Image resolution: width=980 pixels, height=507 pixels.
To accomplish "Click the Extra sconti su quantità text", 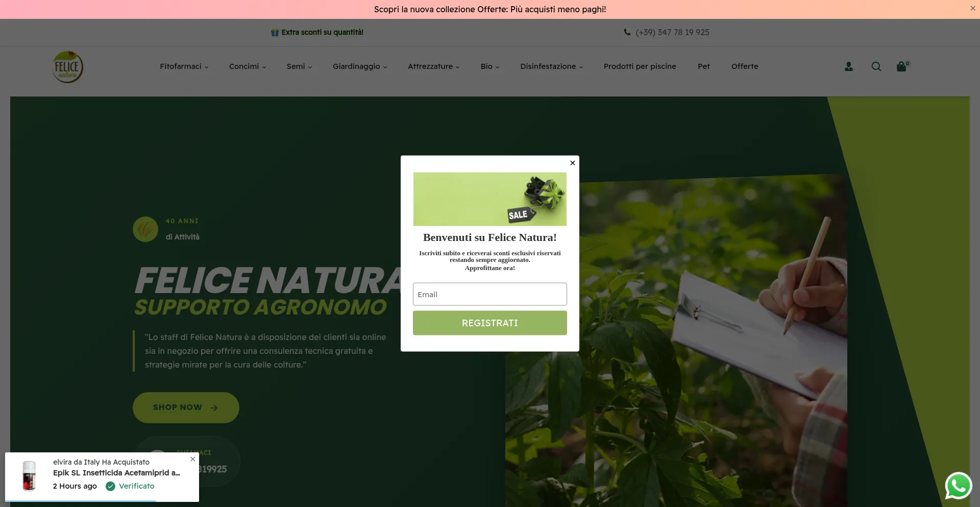I will [x=323, y=32].
